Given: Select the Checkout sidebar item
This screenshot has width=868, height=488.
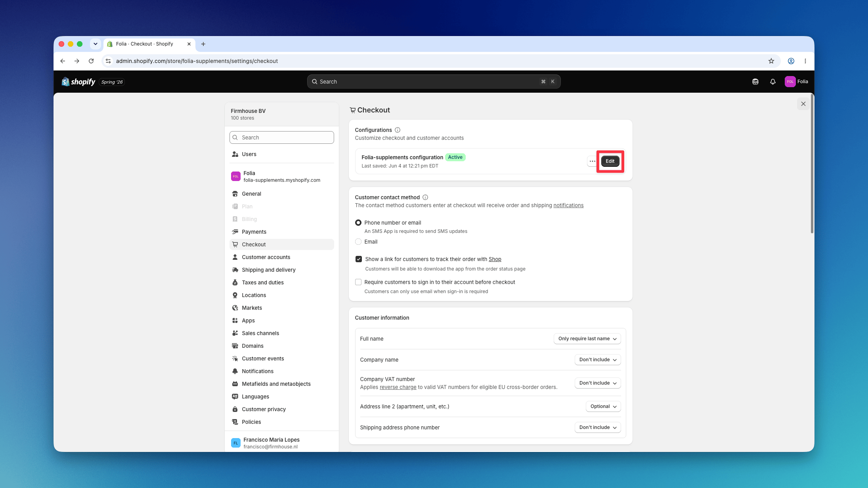Looking at the screenshot, I should pos(281,244).
